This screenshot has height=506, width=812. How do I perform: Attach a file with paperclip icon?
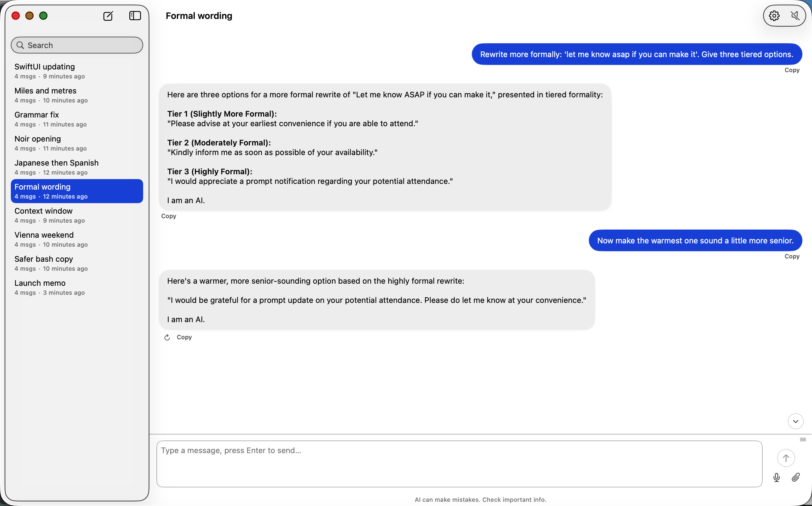(795, 477)
